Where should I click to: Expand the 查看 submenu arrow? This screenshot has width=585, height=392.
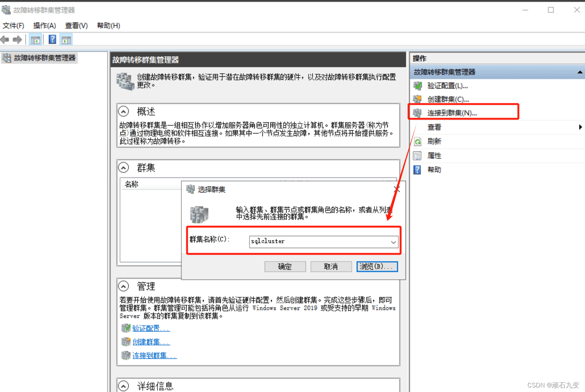[580, 127]
